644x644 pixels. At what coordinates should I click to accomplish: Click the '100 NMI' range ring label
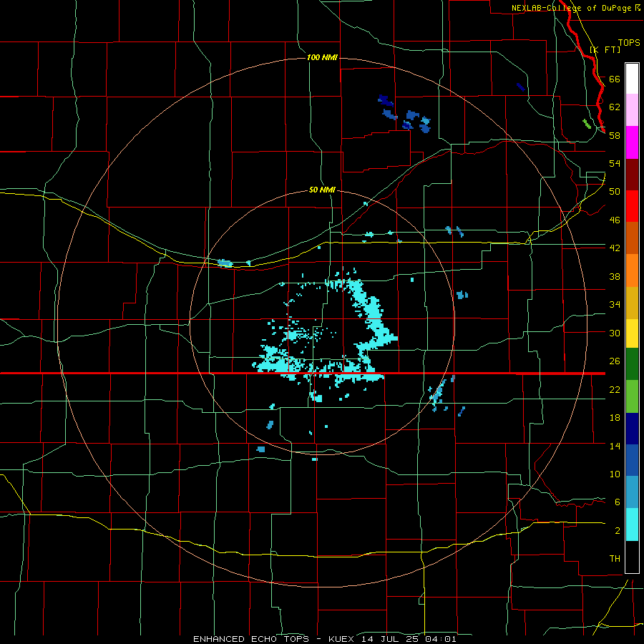[x=322, y=57]
